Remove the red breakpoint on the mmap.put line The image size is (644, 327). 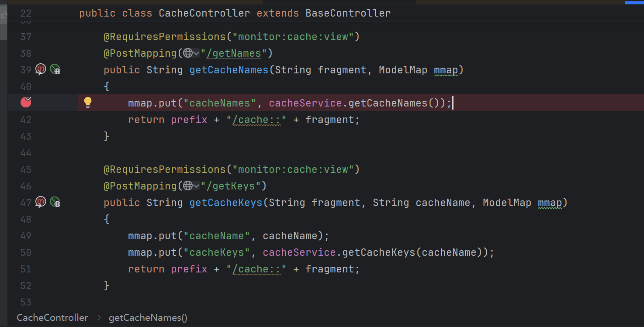[26, 103]
